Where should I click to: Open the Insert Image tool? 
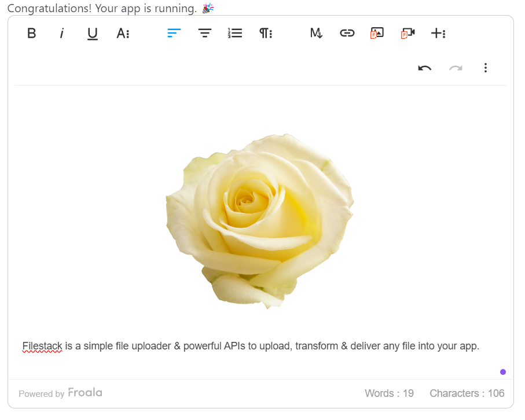click(x=376, y=33)
